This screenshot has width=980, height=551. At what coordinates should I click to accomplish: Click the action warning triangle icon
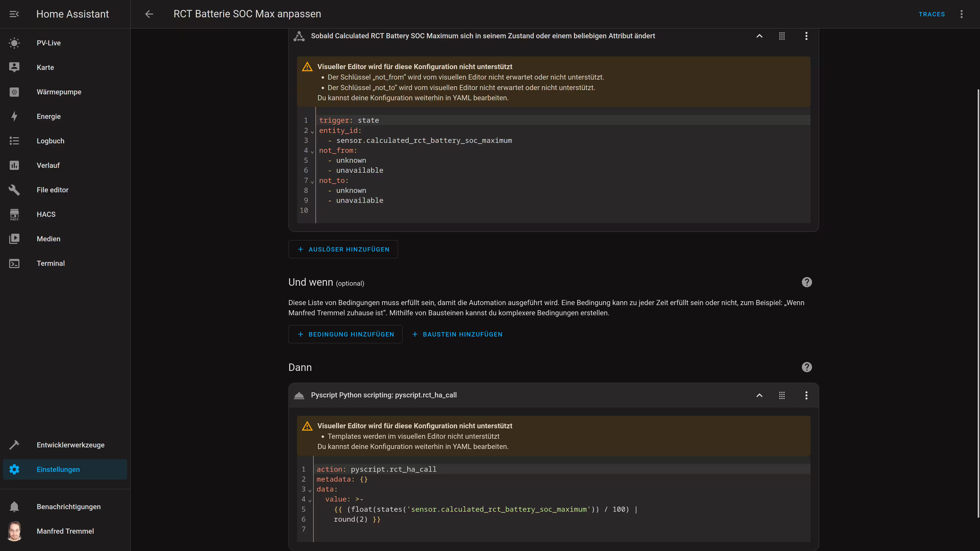(x=307, y=426)
